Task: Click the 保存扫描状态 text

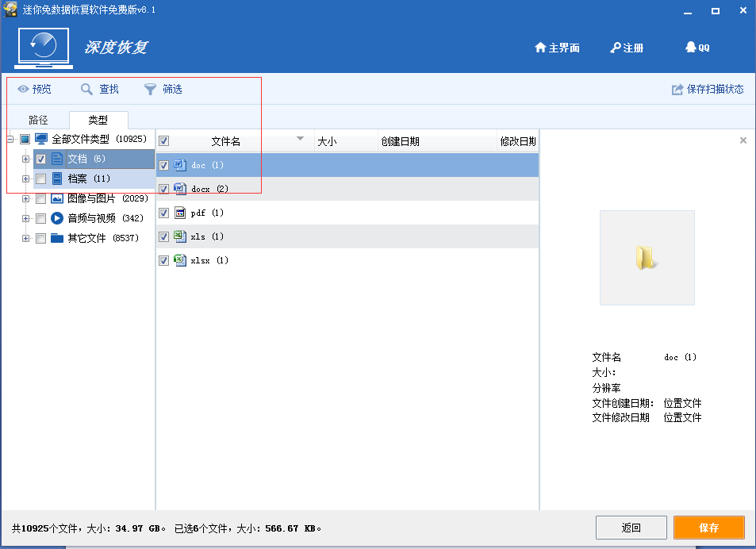Action: [x=715, y=89]
